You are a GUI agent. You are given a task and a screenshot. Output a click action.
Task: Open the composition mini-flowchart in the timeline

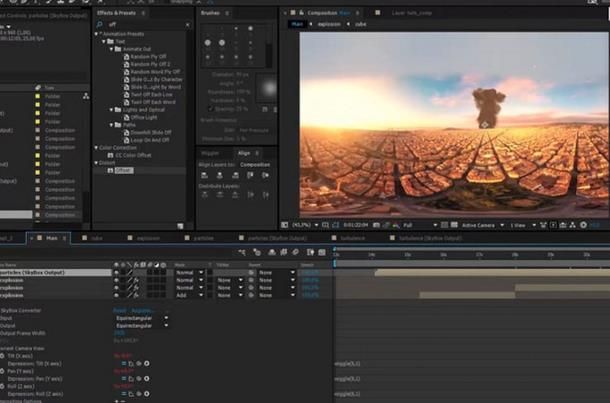tap(242, 252)
